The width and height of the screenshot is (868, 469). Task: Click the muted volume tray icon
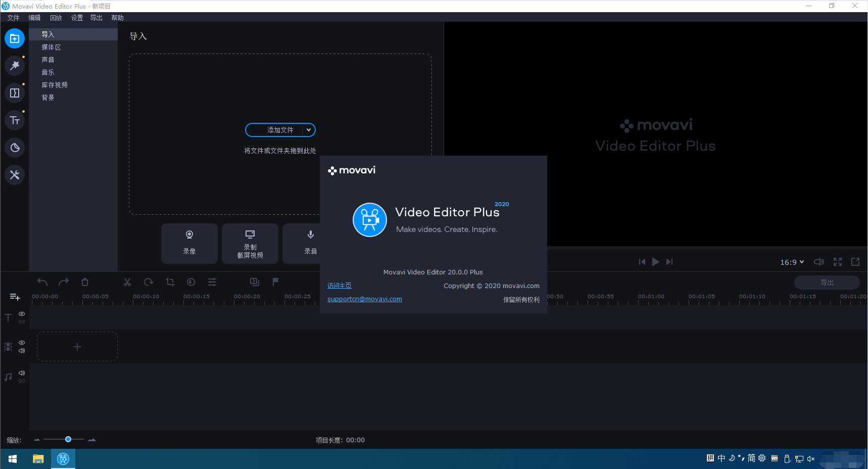pos(811,459)
